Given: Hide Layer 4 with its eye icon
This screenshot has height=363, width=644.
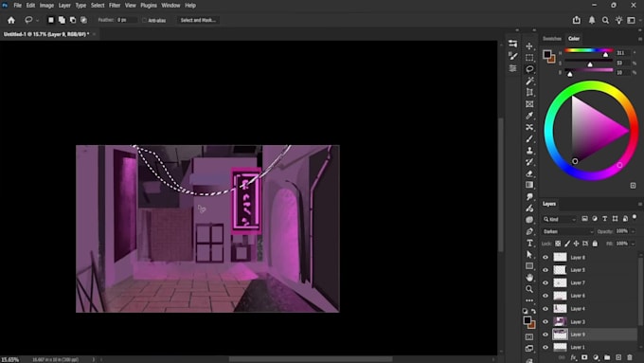Looking at the screenshot, I should [x=546, y=309].
